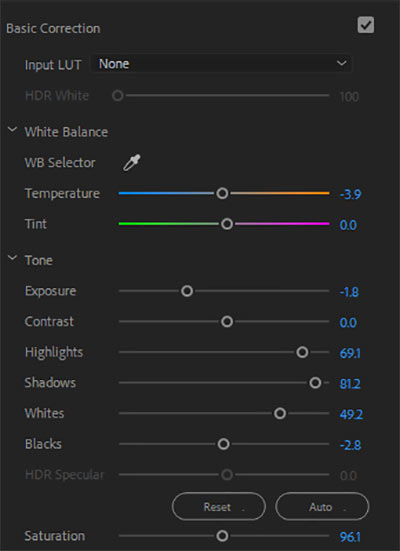Click the Saturation slider knob
Image resolution: width=400 pixels, height=551 pixels.
(222, 536)
